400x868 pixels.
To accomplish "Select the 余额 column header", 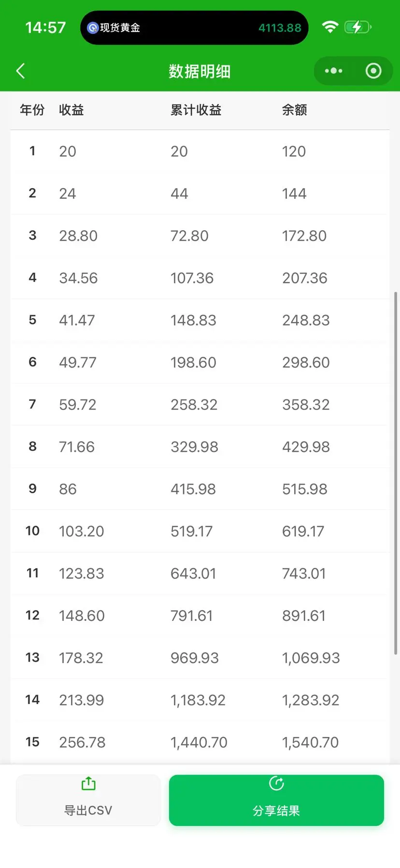I will point(294,110).
